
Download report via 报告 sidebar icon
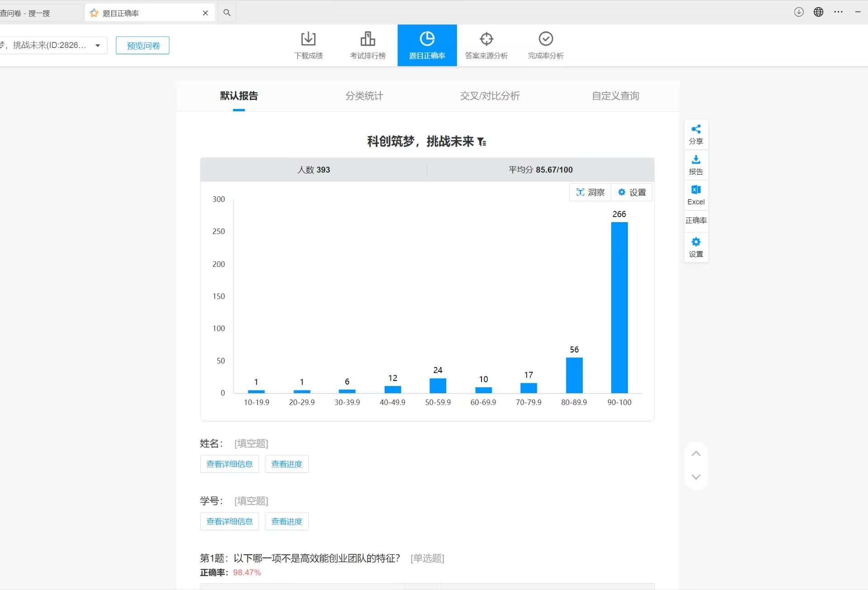[696, 160]
